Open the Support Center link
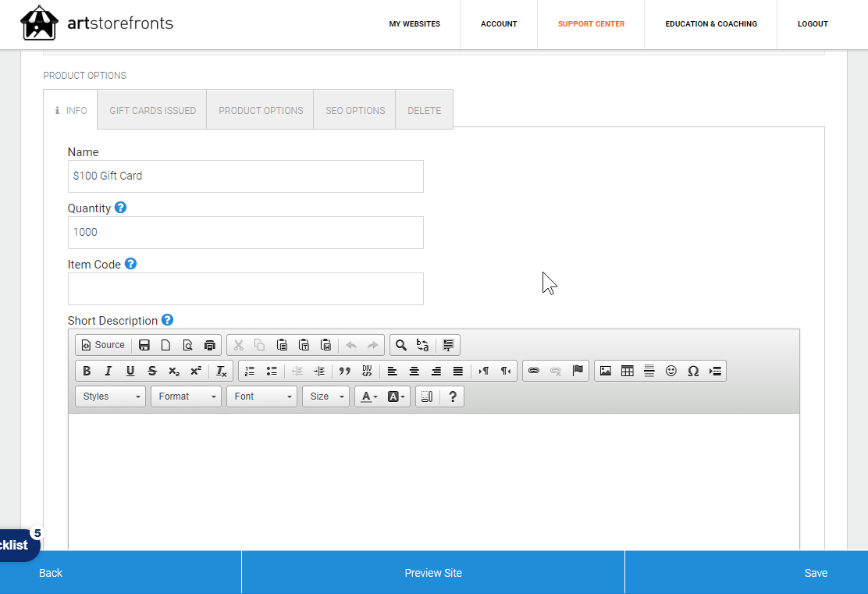Screen dimensions: 868x594 tap(591, 24)
